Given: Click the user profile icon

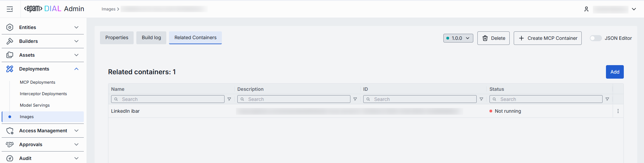Looking at the screenshot, I should pyautogui.click(x=586, y=9).
